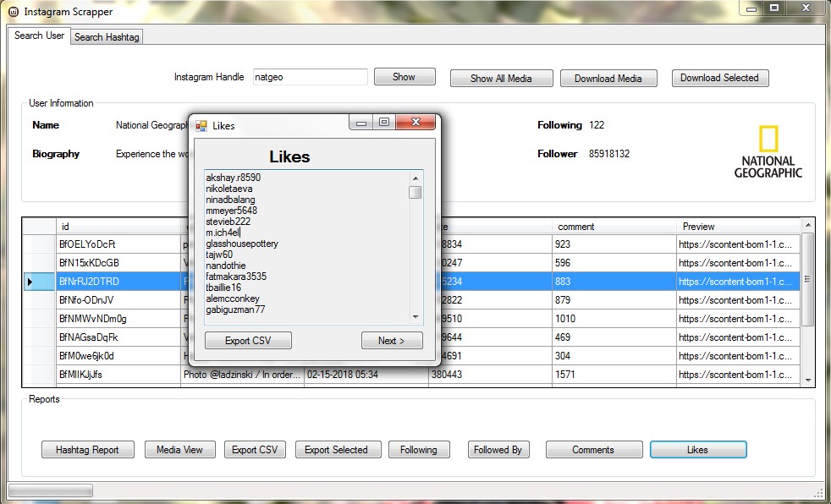Click the National Geographic profile logo
Screen dimensions: 831x504
(x=768, y=152)
